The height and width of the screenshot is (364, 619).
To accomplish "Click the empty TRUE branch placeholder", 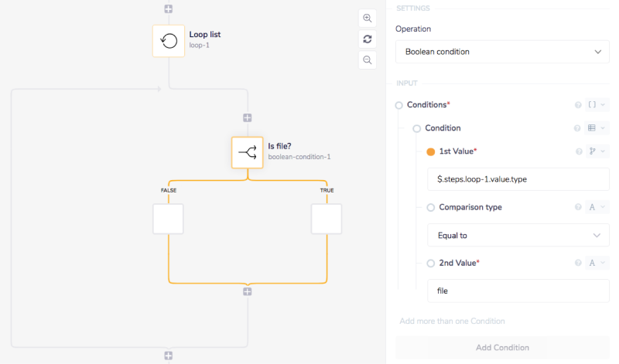I will [x=326, y=219].
